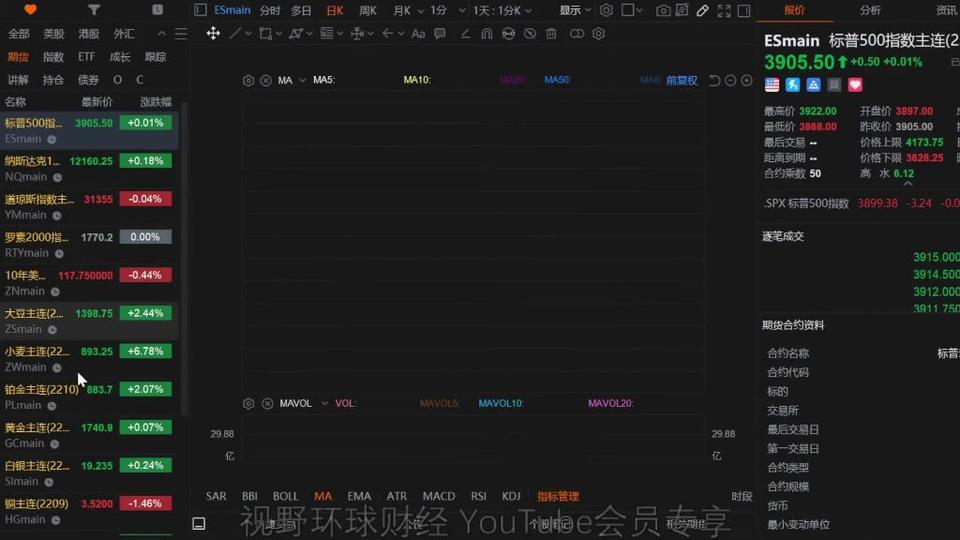960x540 pixels.
Task: Add a text annotation with Aa tool
Action: tap(418, 34)
